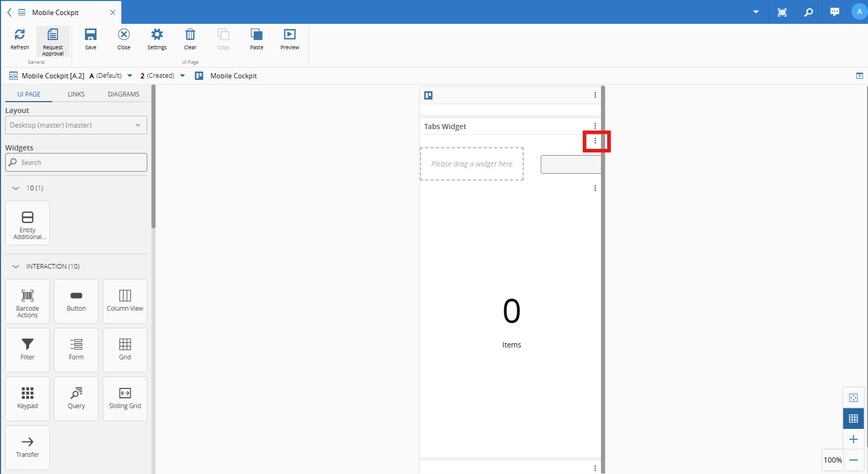Open the three-dot menu in the canvas bottom panel

595,468
